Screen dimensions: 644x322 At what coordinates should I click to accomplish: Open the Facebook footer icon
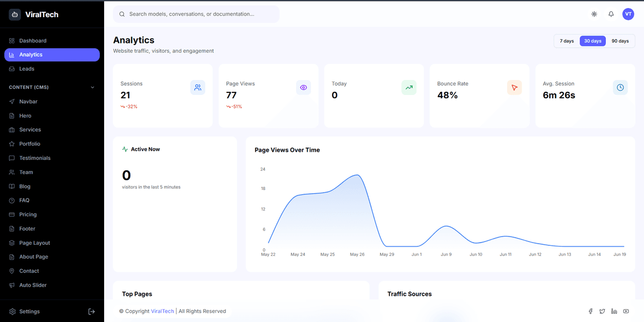[x=591, y=311]
